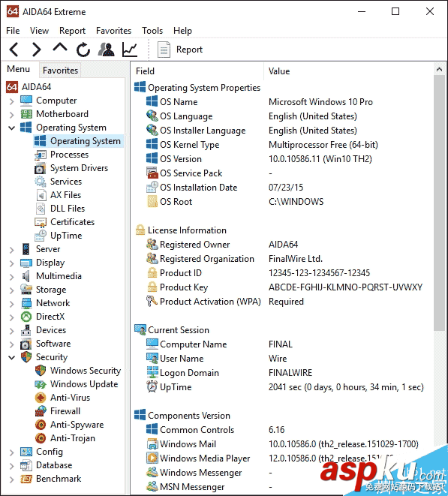Open the Report menu

(72, 31)
